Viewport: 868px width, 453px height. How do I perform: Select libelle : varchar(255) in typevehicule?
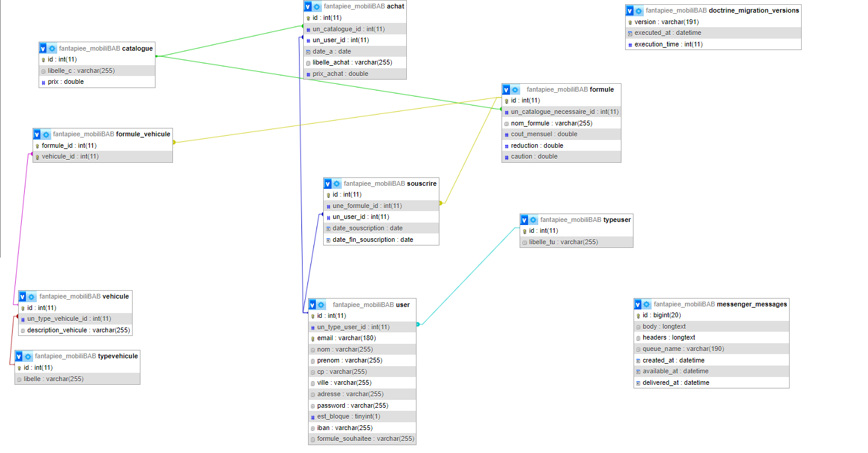tap(77, 379)
